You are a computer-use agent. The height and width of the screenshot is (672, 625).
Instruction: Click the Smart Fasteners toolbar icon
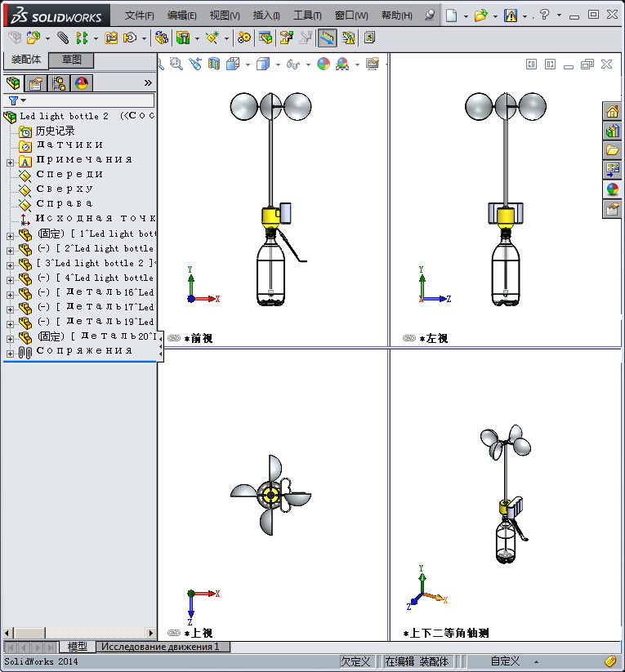click(111, 38)
